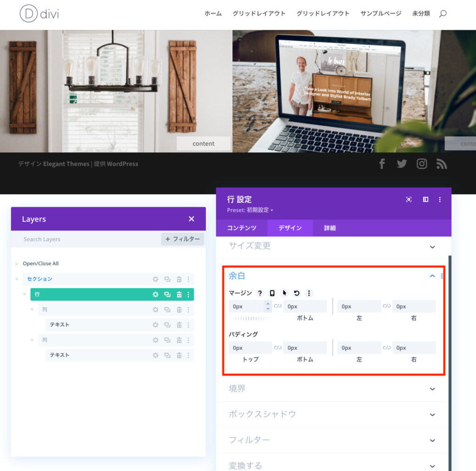Delete the 行 layer with the trash icon

pyautogui.click(x=179, y=294)
